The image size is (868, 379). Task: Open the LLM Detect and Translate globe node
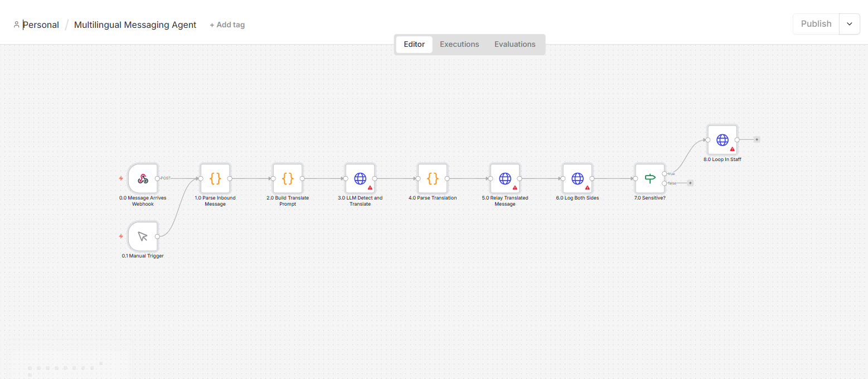(x=360, y=178)
